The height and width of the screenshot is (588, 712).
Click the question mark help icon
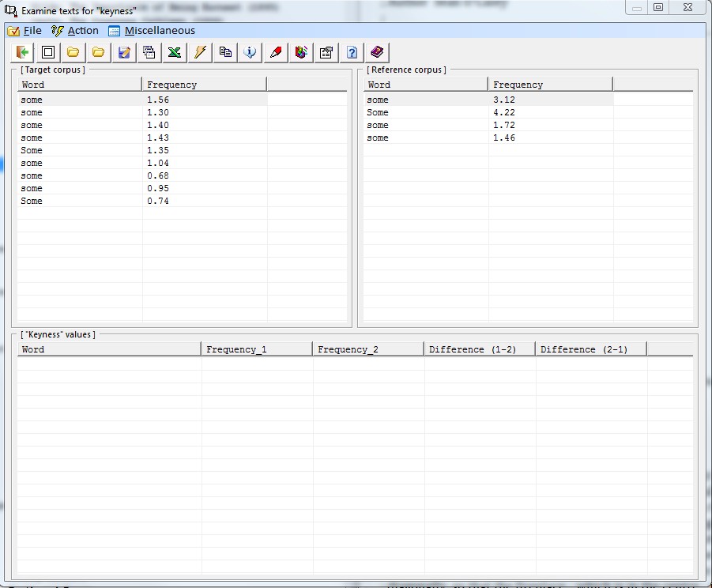click(x=352, y=52)
